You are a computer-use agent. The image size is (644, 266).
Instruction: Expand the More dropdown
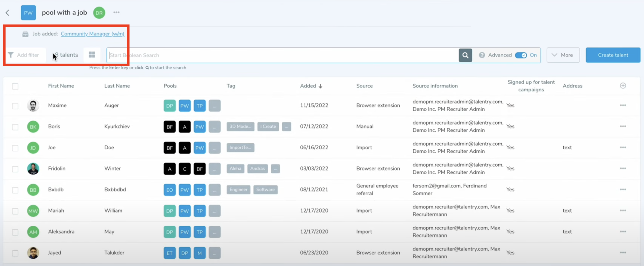pyautogui.click(x=563, y=55)
